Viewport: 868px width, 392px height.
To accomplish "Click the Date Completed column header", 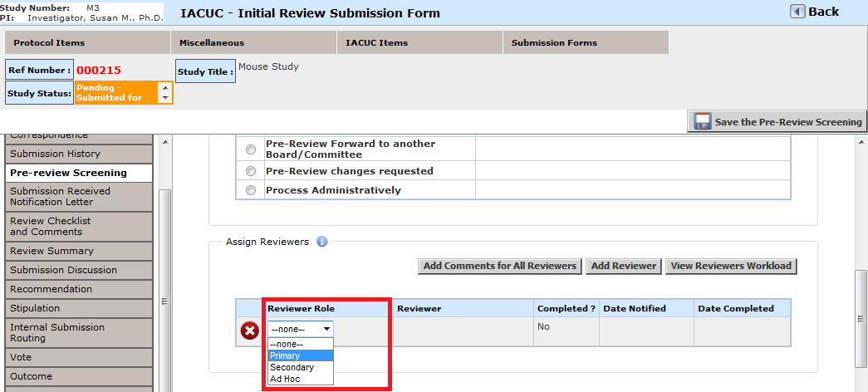I will point(743,308).
